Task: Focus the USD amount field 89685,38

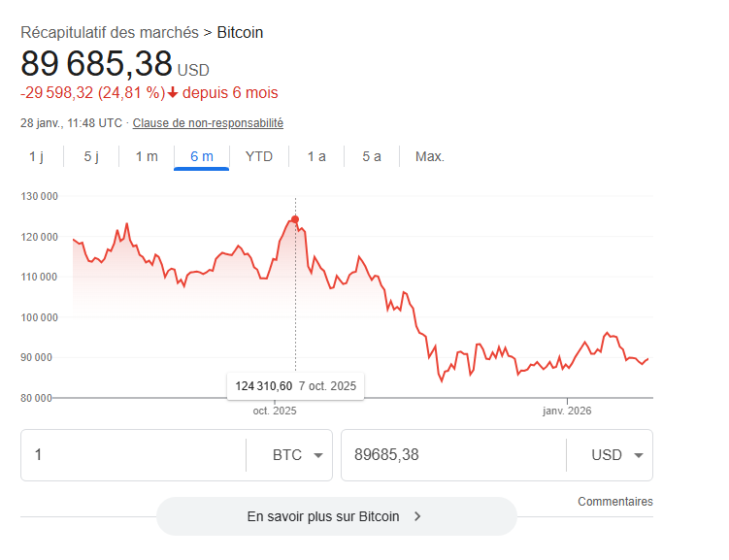Action: pos(453,455)
